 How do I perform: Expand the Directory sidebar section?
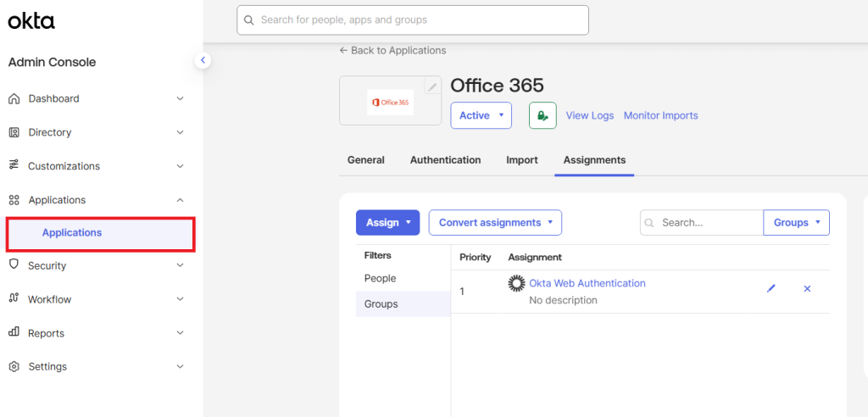180,133
